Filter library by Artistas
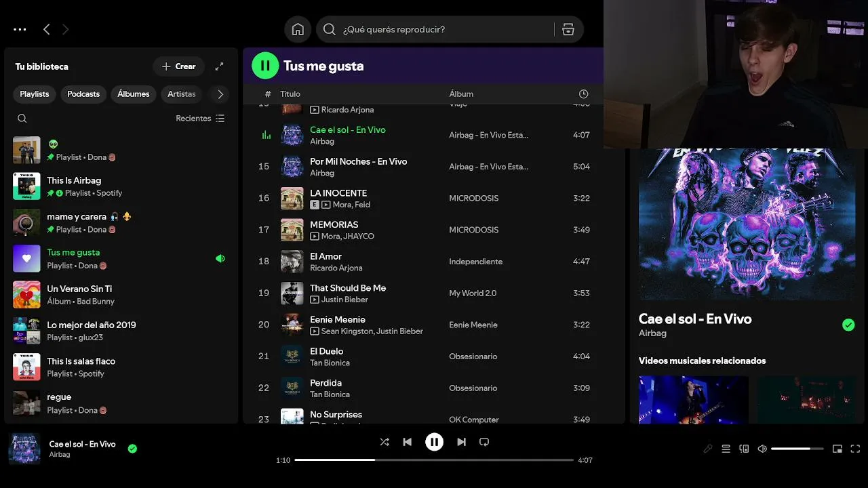 click(x=182, y=94)
